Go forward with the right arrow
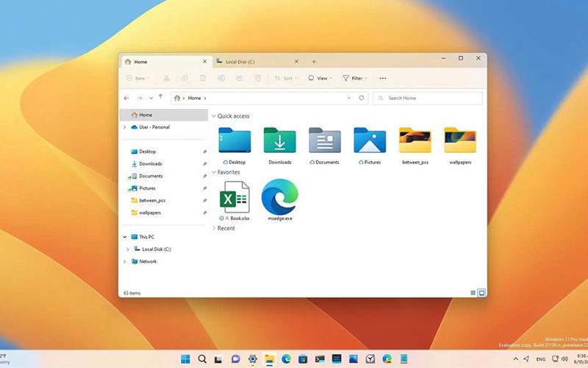588x368 pixels. pos(140,98)
